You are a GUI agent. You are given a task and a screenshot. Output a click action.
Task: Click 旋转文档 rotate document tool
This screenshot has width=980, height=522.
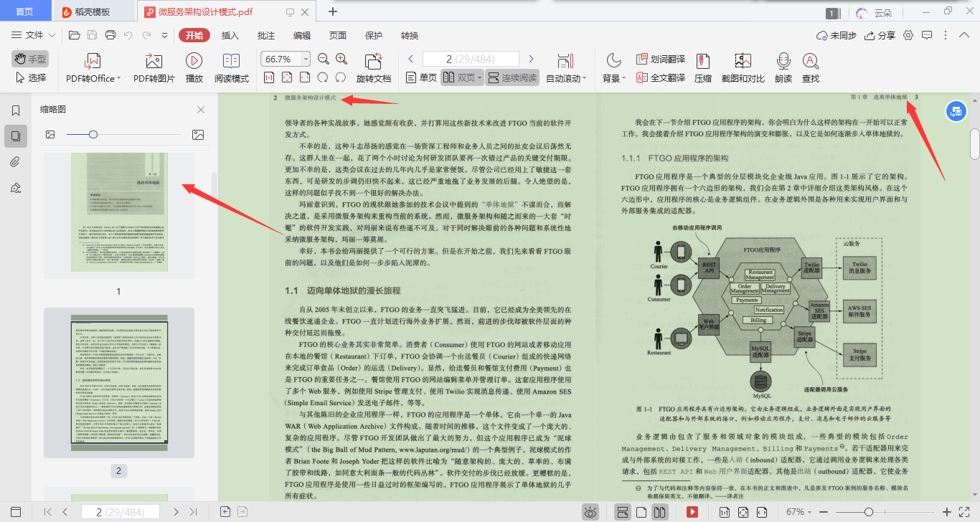tap(374, 68)
